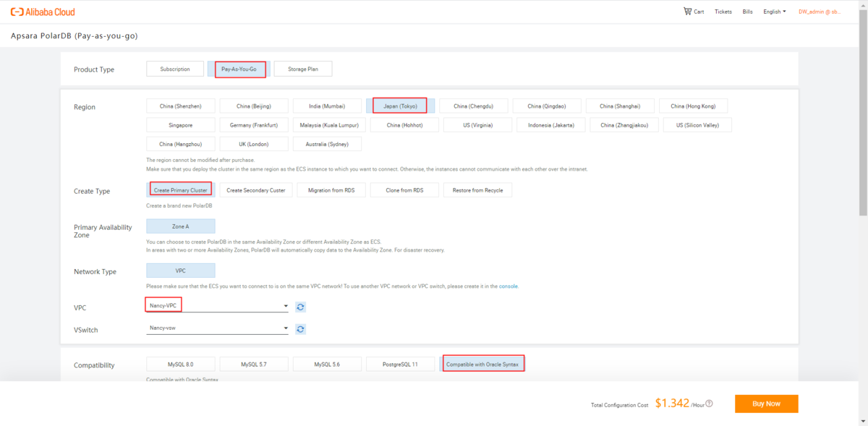The height and width of the screenshot is (426, 868).
Task: Choose US (Silicon Valley) region
Action: tap(698, 124)
